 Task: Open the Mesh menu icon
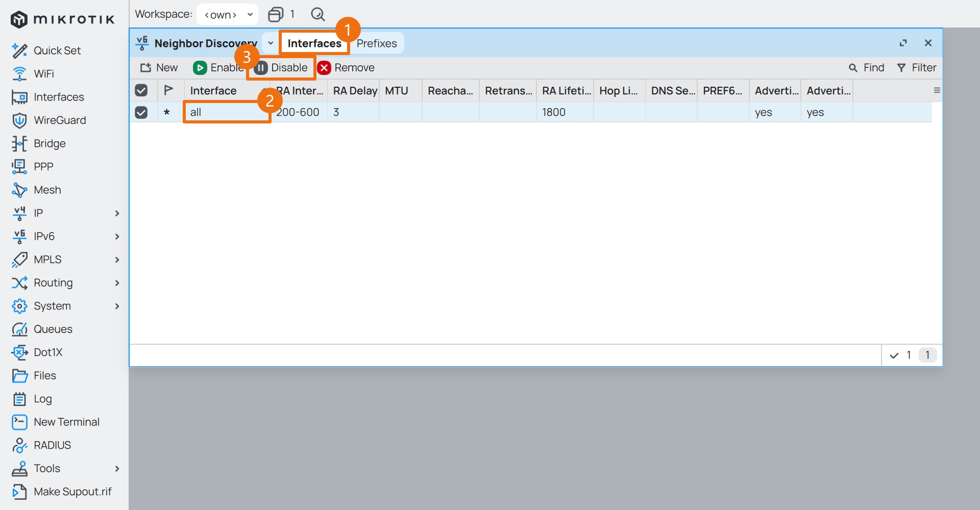[19, 190]
